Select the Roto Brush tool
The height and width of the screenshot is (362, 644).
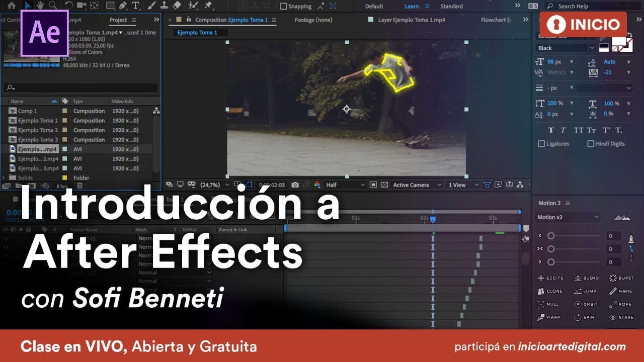(193, 6)
